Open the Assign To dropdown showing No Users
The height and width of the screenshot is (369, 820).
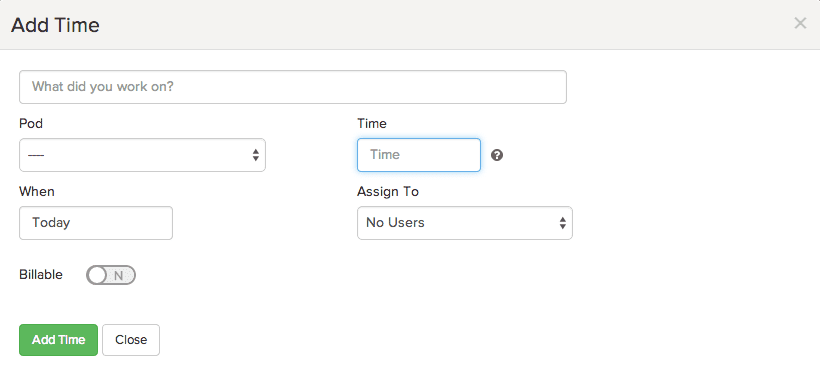coord(465,223)
